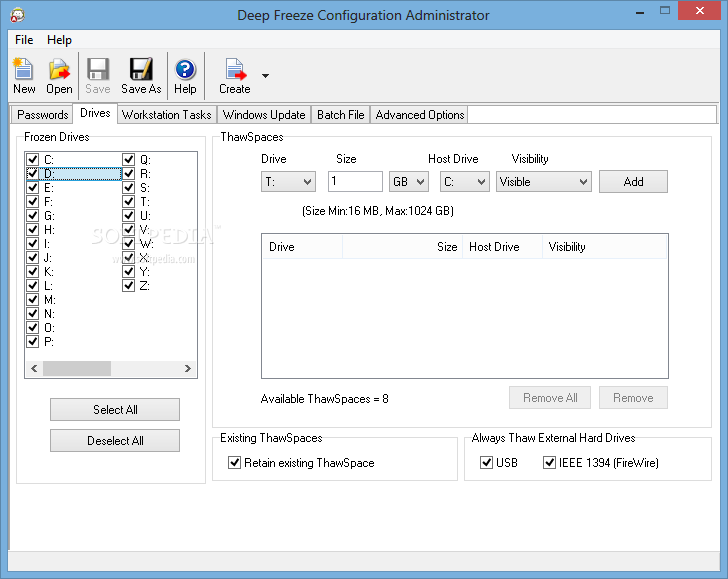The width and height of the screenshot is (728, 579).
Task: Click the Deep Freeze app icon in title bar
Action: 17,15
